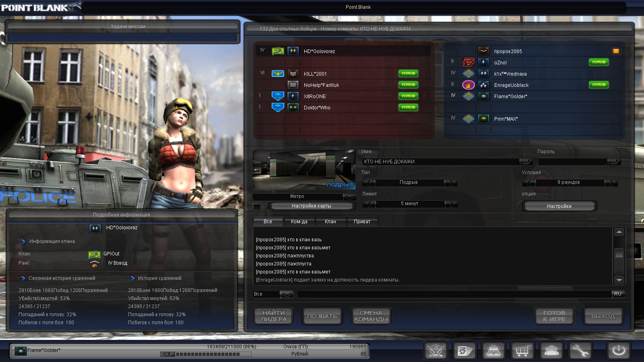Decrease time limit left of 5 минут

(x=369, y=204)
